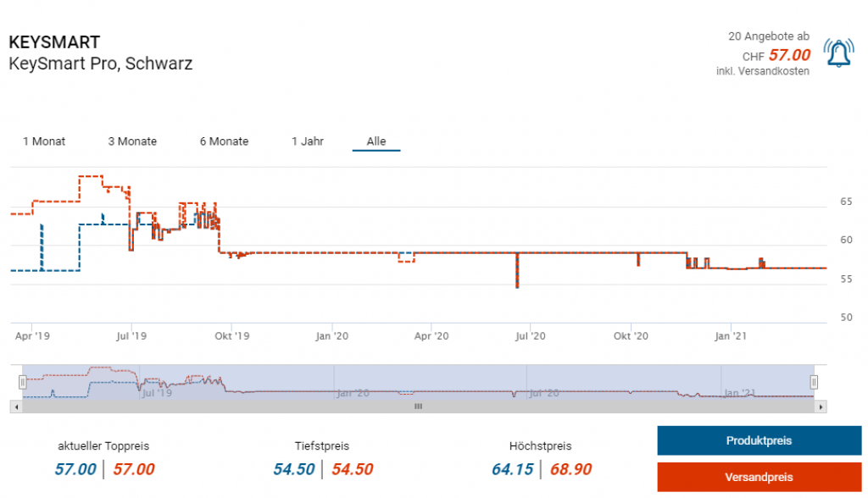Click the scrollbar right arrow

(821, 407)
